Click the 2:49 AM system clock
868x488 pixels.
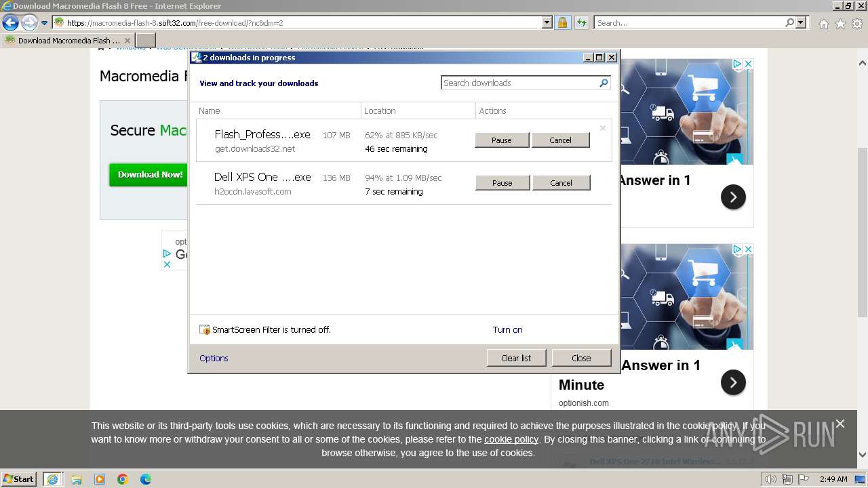pos(833,479)
